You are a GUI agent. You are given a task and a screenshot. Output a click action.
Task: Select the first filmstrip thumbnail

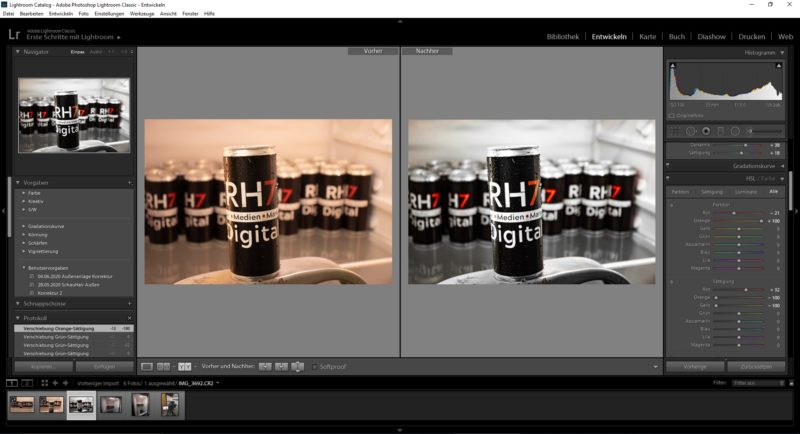22,405
